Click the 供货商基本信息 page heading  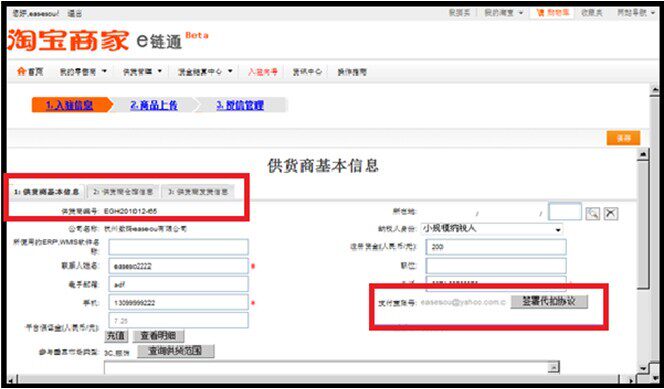click(323, 166)
